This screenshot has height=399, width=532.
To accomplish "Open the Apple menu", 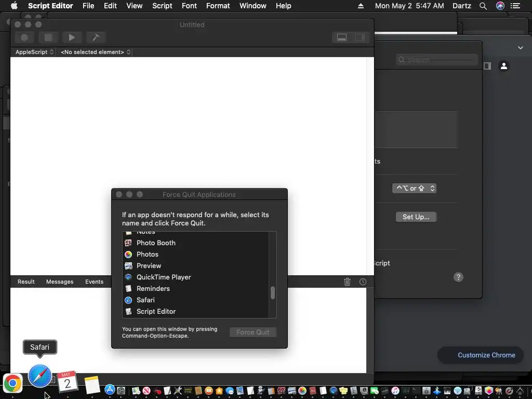I will (14, 6).
